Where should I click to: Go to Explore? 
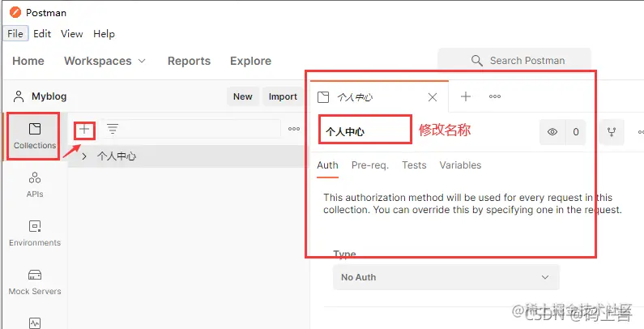[250, 61]
